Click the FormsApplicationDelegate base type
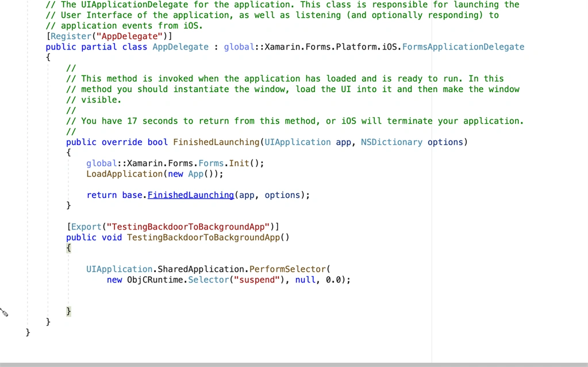Screen dimensions: 588x367 [463, 47]
